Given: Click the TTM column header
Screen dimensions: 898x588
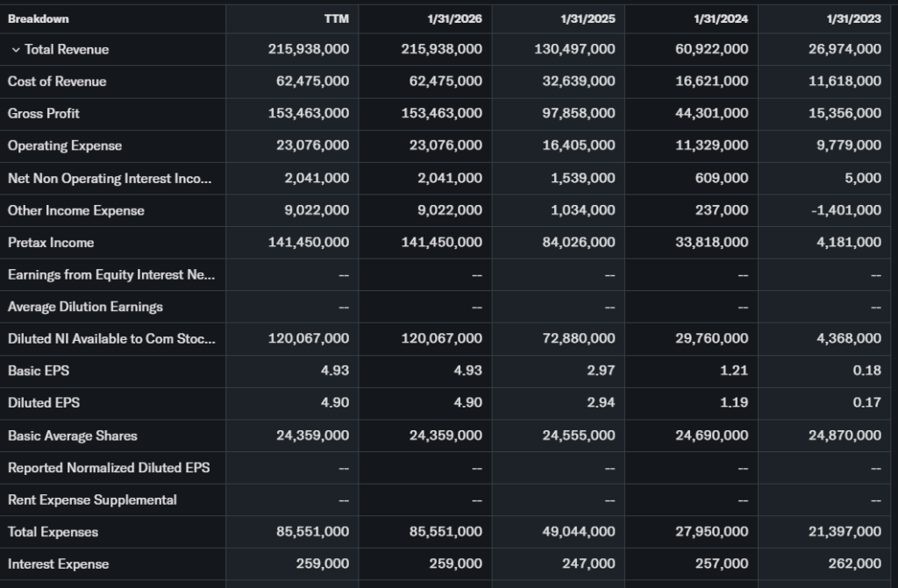Looking at the screenshot, I should 337,18.
